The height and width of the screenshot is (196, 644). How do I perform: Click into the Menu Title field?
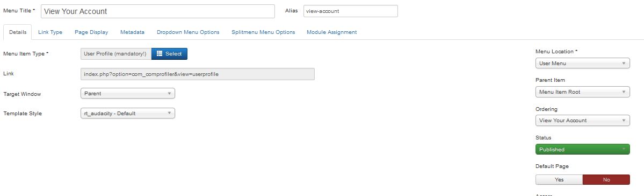click(x=158, y=11)
